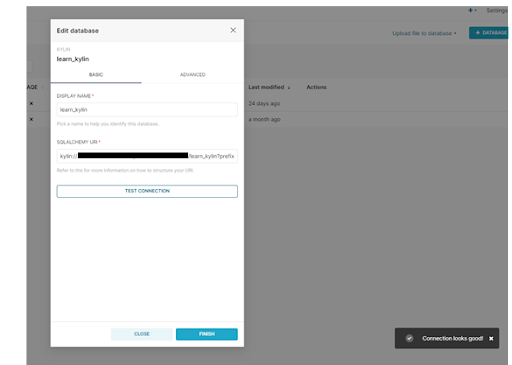
Task: Focus the Display Name input field
Action: [147, 110]
